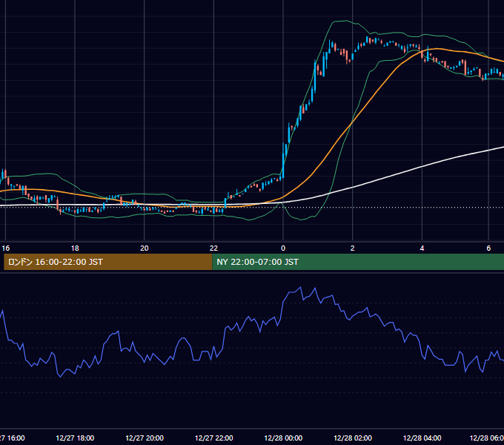Click the 12/28 04:00 date label
This screenshot has width=504, height=445.
[x=422, y=438]
